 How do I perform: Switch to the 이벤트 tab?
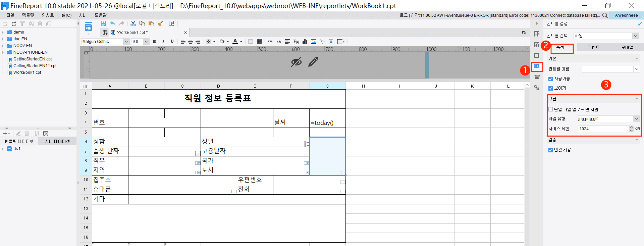pos(593,48)
